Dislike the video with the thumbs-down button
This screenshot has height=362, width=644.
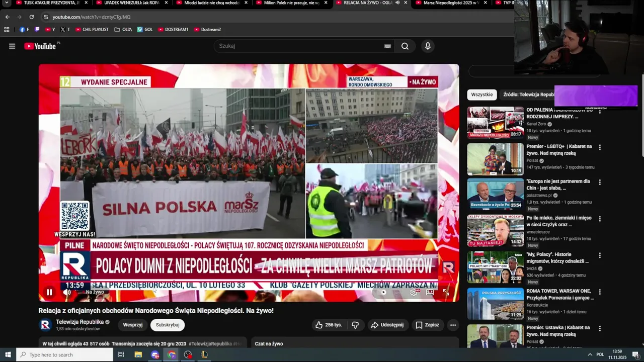point(355,325)
